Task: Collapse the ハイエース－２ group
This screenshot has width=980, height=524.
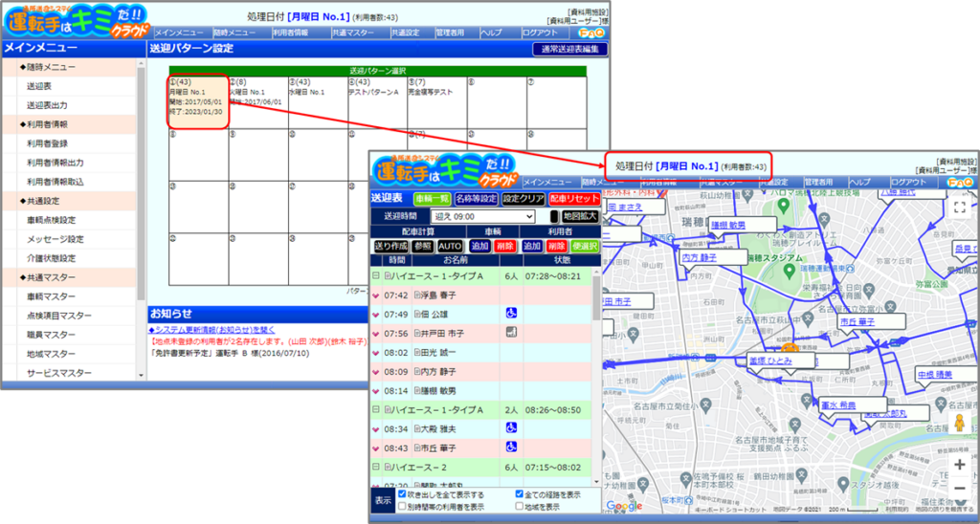Action: pos(375,468)
